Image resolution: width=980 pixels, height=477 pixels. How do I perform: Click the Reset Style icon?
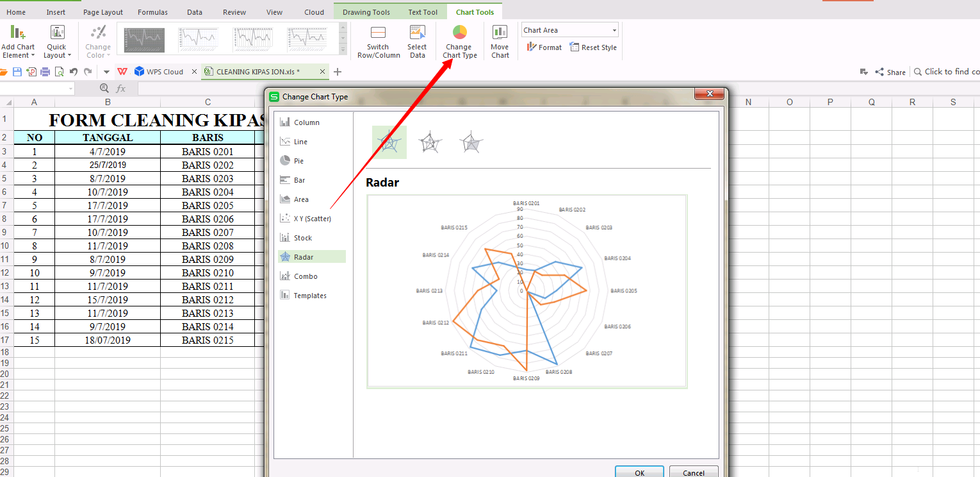[x=593, y=47]
